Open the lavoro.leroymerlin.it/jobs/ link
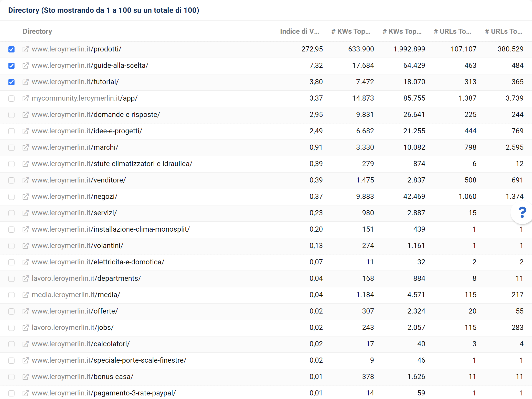The image size is (532, 399). tap(73, 328)
